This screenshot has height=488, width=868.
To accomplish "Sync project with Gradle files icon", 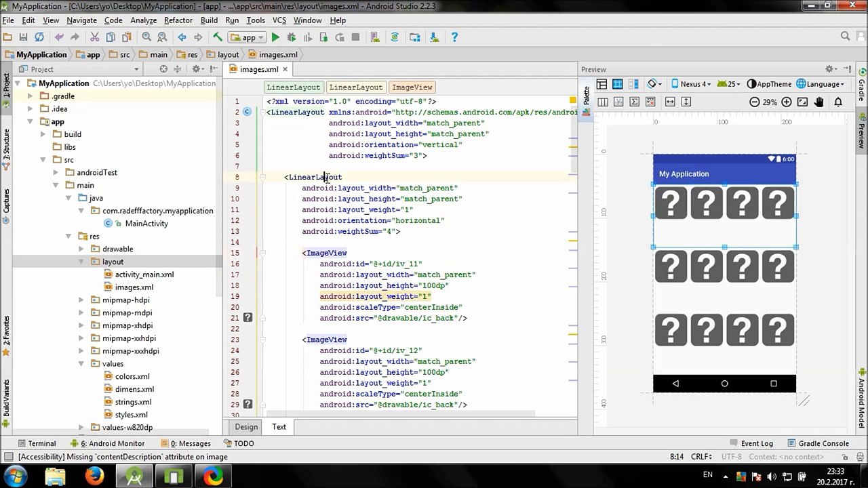I will tap(395, 37).
